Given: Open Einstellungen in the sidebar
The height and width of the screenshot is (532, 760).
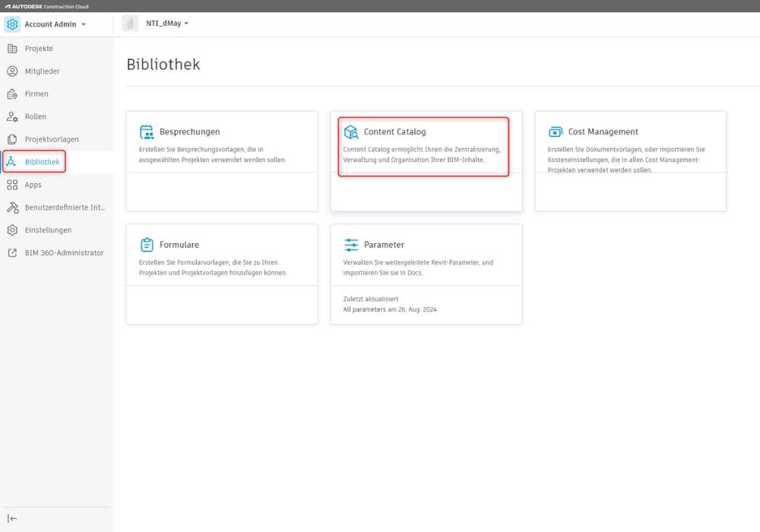Looking at the screenshot, I should [x=48, y=230].
